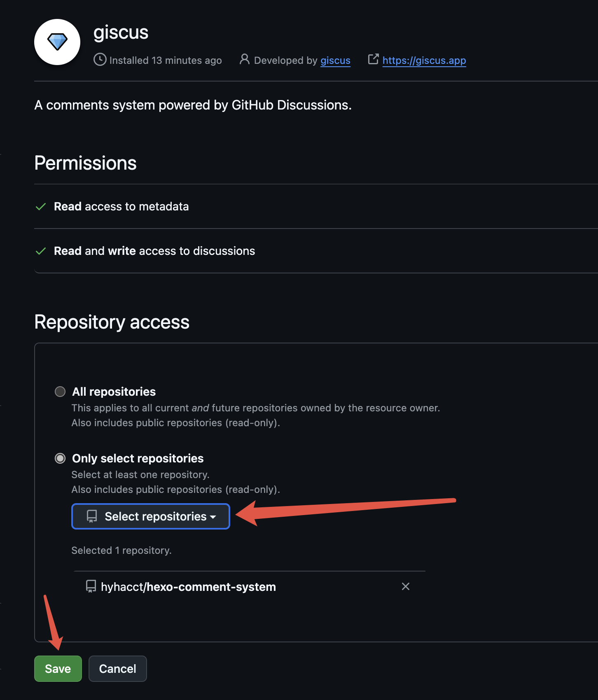
Task: Click the green checkmark for discussions access
Action: click(41, 251)
